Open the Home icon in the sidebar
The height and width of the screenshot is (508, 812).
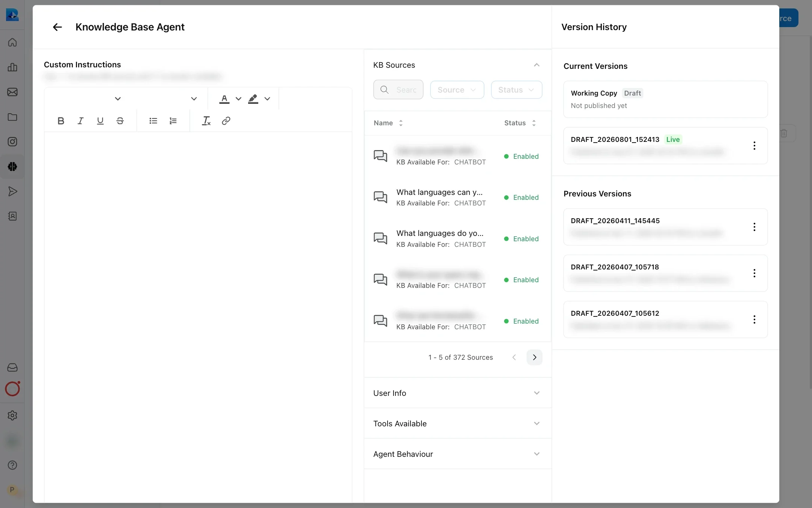click(x=12, y=42)
